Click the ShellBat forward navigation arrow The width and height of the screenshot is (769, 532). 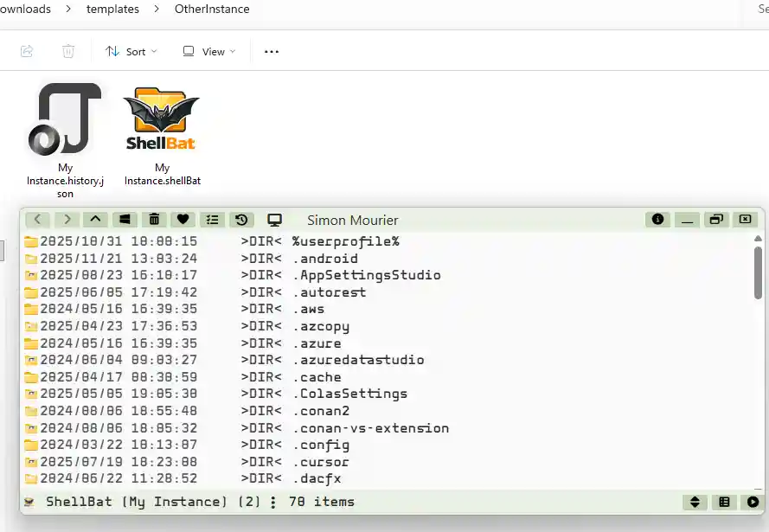(x=67, y=220)
